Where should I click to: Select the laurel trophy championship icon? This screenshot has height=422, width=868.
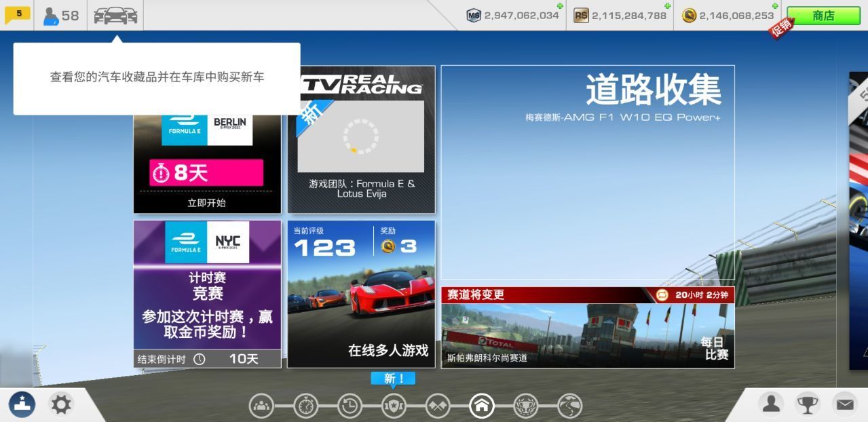click(526, 406)
